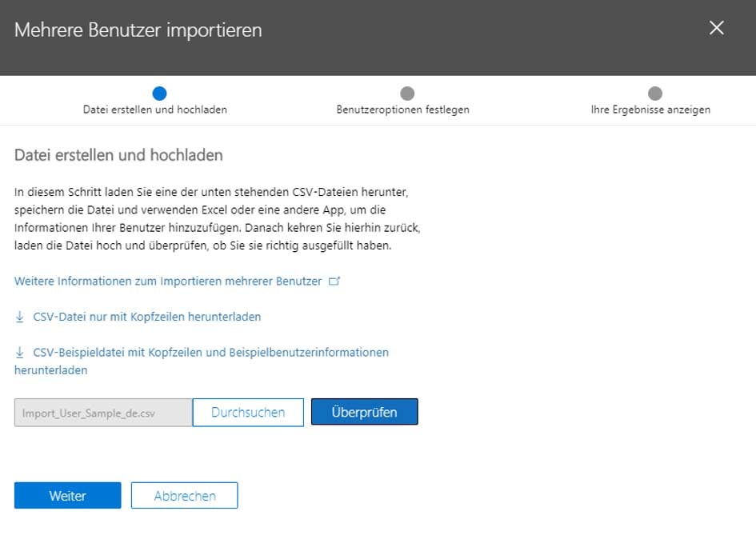Click the Durchsuchen button

point(248,413)
